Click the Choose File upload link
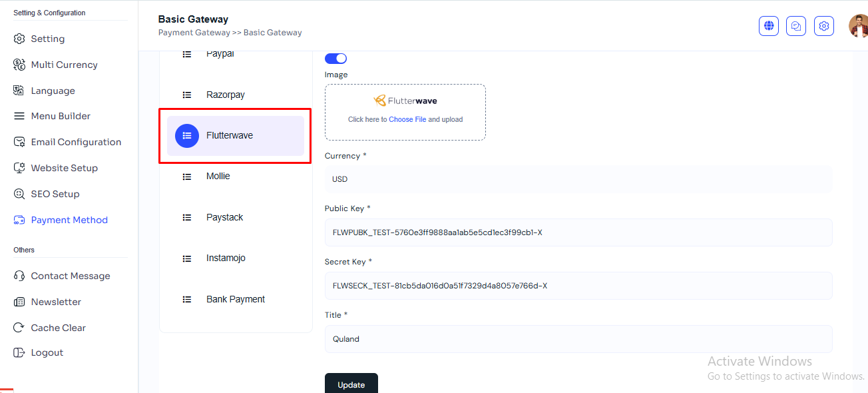Screen dimensions: 868x393 [x=407, y=120]
